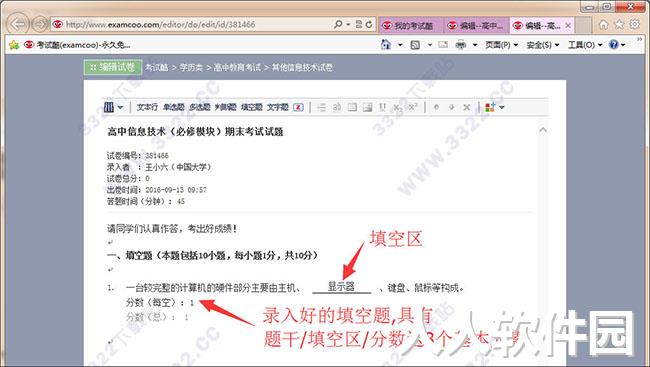Image resolution: width=650 pixels, height=367 pixels.
Task: Click the address bar search magnifier icon
Action: (x=338, y=24)
